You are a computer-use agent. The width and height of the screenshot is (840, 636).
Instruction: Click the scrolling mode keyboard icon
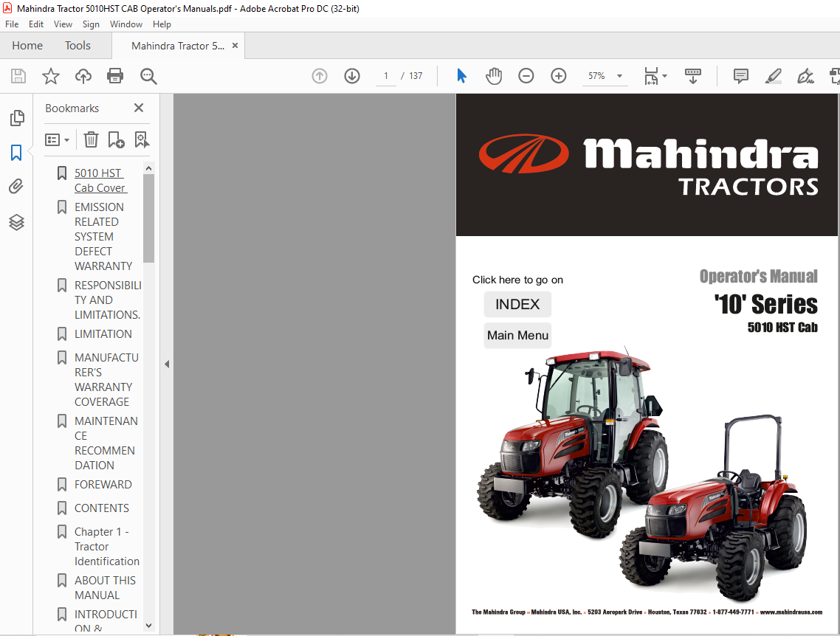tap(693, 76)
